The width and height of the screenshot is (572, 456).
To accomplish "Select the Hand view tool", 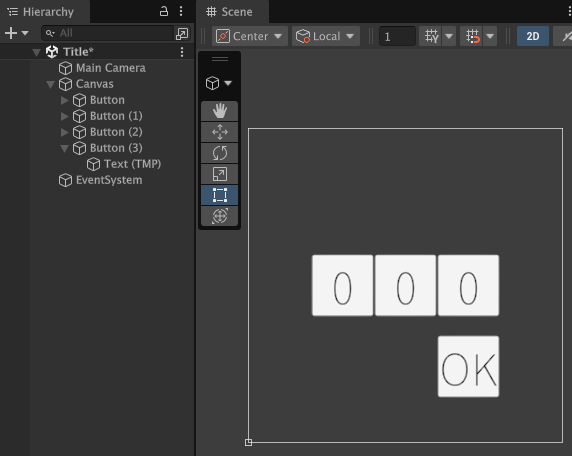I will click(x=220, y=111).
